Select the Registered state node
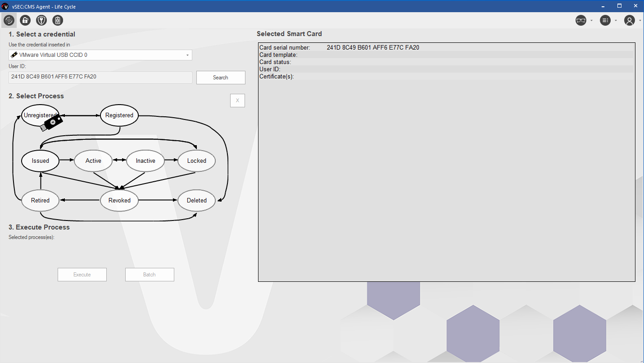The image size is (644, 363). [119, 115]
